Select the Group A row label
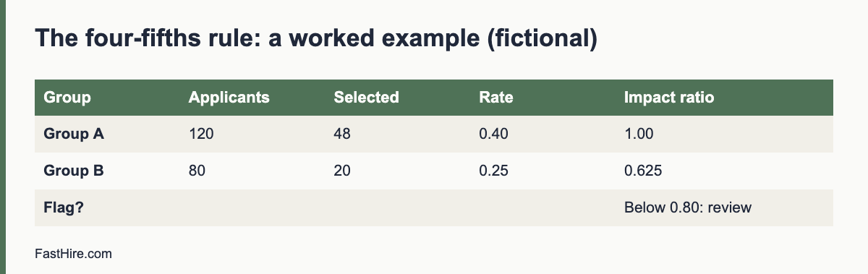The height and width of the screenshot is (274, 868). click(74, 134)
